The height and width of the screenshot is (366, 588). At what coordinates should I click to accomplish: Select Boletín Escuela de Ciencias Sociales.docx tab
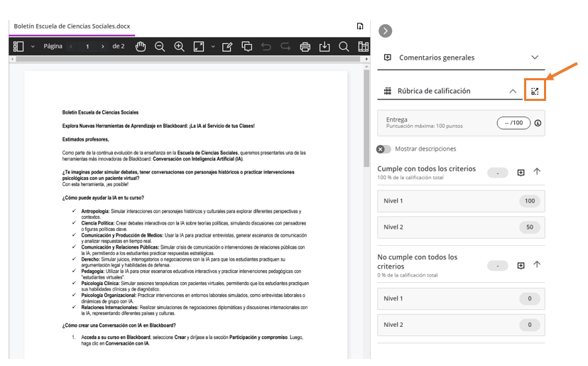point(72,26)
